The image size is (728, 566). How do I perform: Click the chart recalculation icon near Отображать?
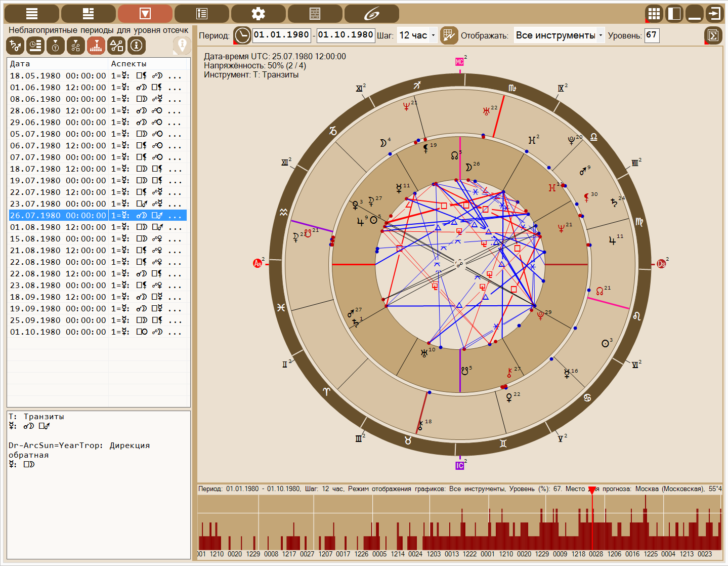pyautogui.click(x=449, y=35)
